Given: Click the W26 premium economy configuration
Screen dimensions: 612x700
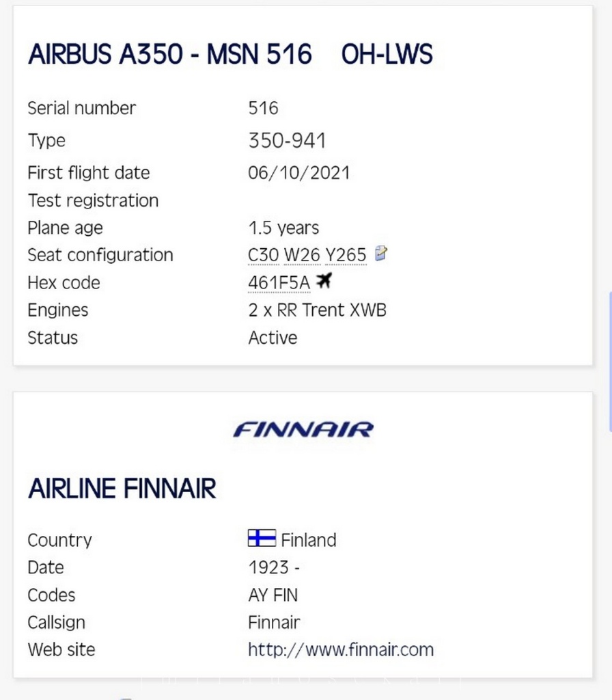Looking at the screenshot, I should point(302,255).
